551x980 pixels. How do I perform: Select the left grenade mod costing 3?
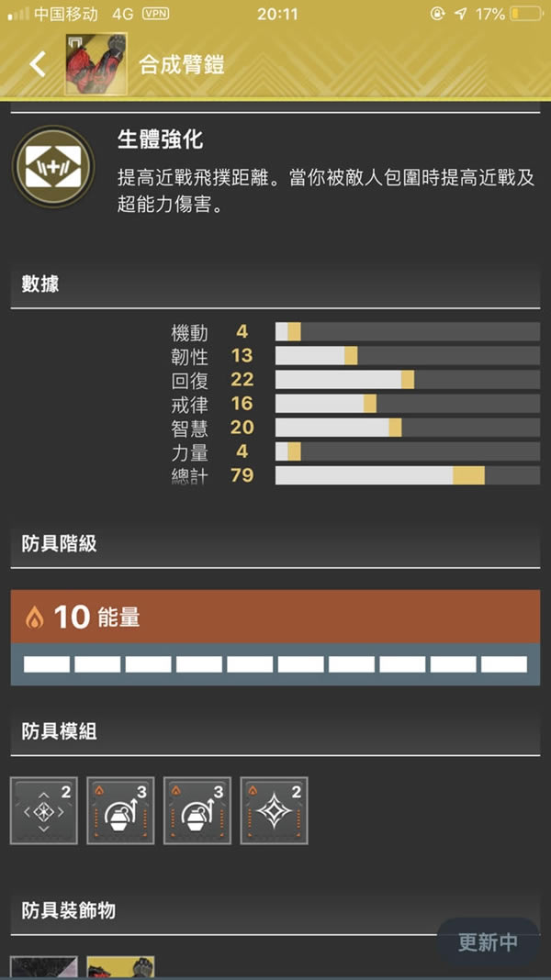(120, 810)
